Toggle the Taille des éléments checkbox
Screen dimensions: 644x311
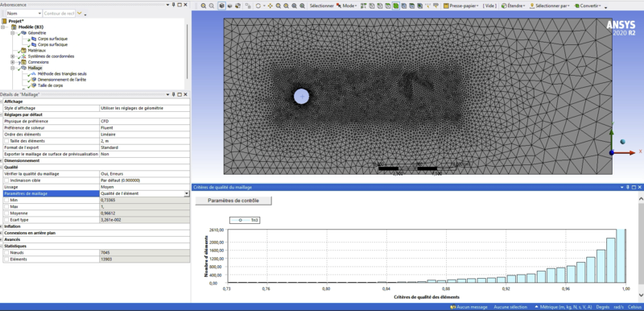6,141
